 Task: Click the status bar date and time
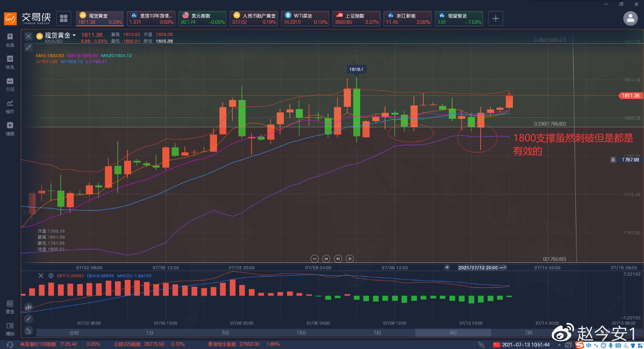point(527,344)
